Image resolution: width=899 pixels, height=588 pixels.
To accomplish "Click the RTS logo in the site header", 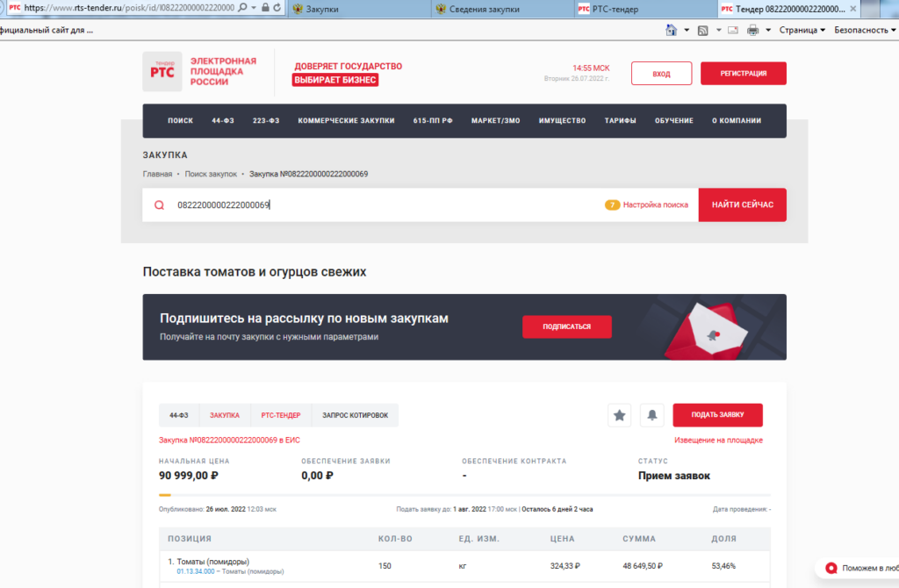I will [162, 71].
